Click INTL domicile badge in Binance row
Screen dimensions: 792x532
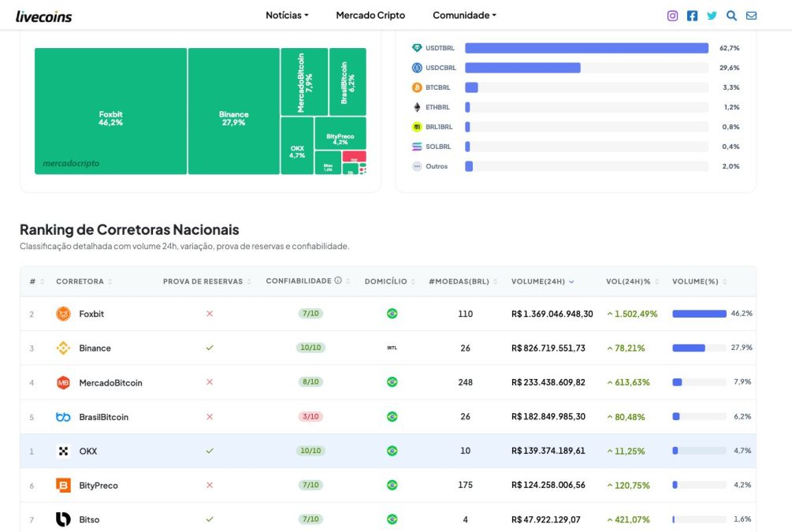392,348
